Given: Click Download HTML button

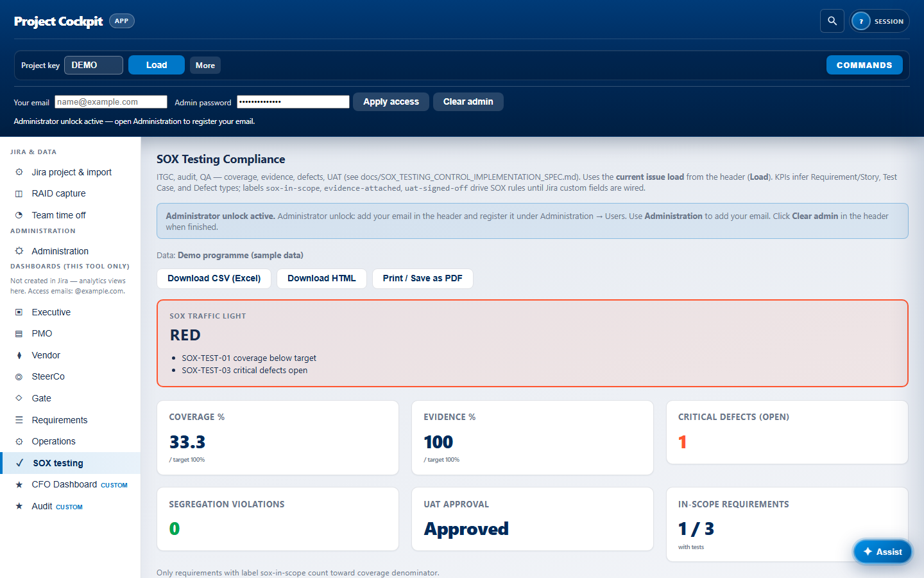Looking at the screenshot, I should 321,278.
